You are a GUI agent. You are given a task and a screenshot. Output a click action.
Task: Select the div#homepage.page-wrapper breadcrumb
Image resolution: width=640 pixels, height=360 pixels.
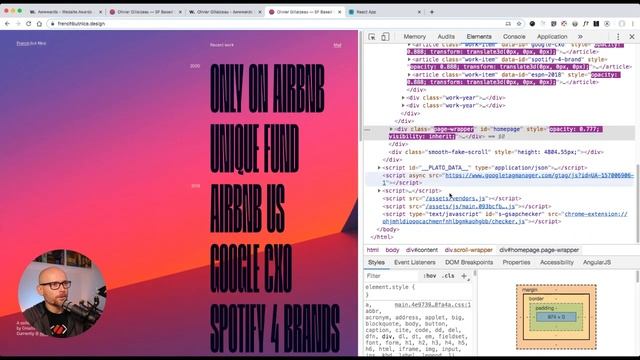[x=539, y=250]
